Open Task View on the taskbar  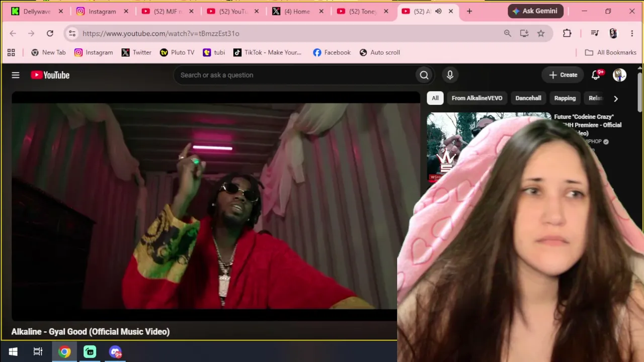(x=38, y=352)
